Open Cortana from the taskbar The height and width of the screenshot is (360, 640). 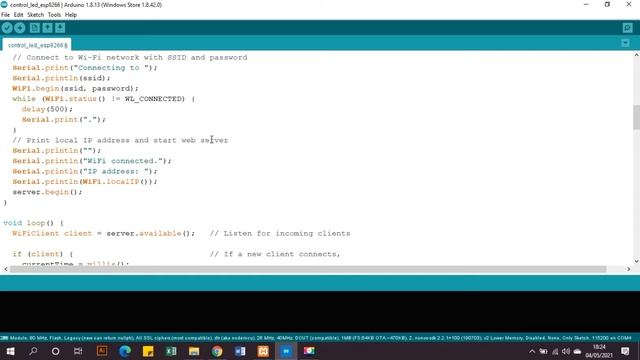(x=56, y=351)
